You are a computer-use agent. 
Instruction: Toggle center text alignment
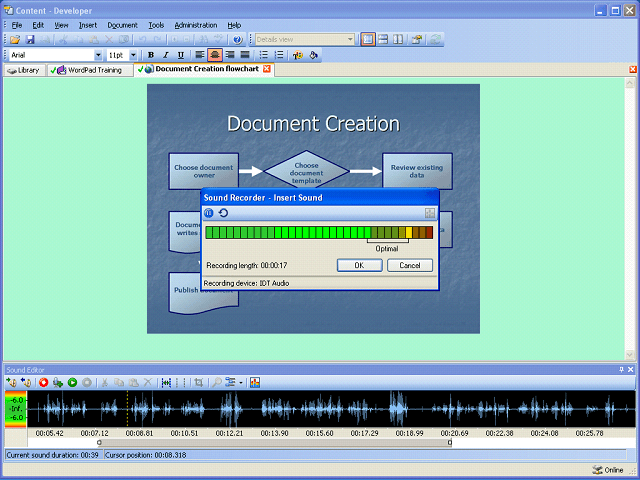point(215,55)
